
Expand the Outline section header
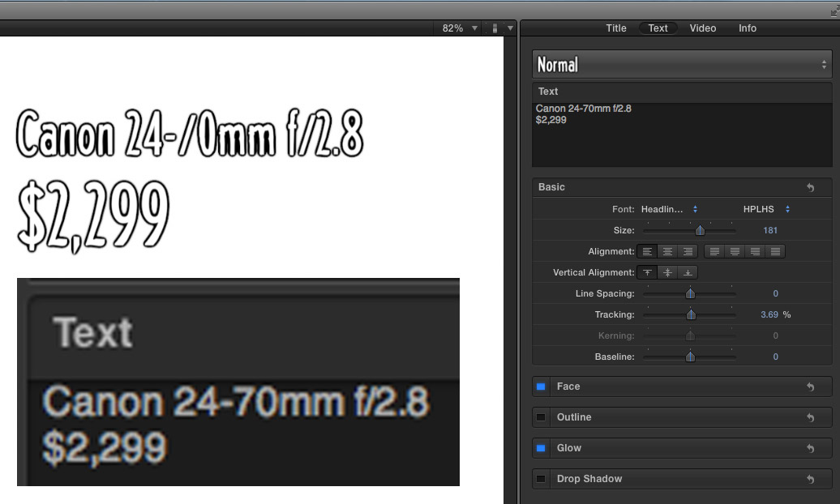682,417
